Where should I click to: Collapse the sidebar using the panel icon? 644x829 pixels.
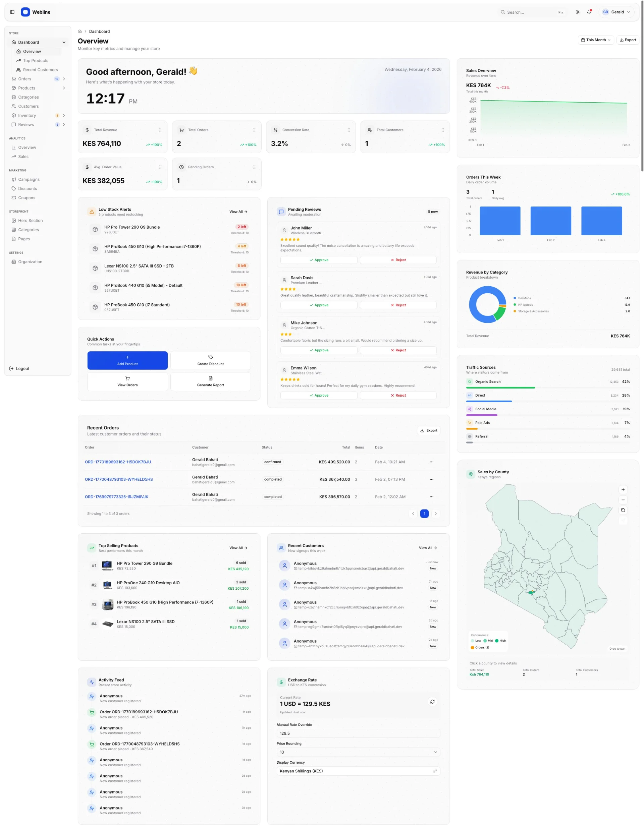tap(12, 12)
